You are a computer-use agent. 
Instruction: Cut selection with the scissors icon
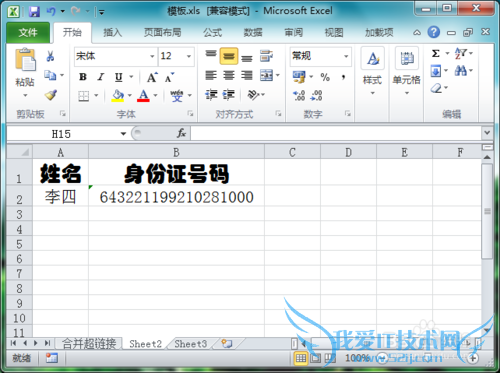point(50,56)
